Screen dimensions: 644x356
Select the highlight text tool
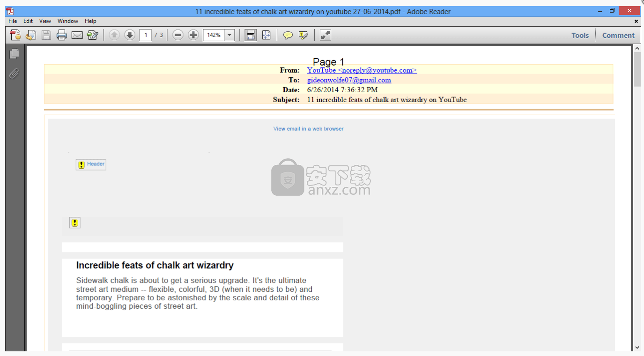[x=303, y=35]
